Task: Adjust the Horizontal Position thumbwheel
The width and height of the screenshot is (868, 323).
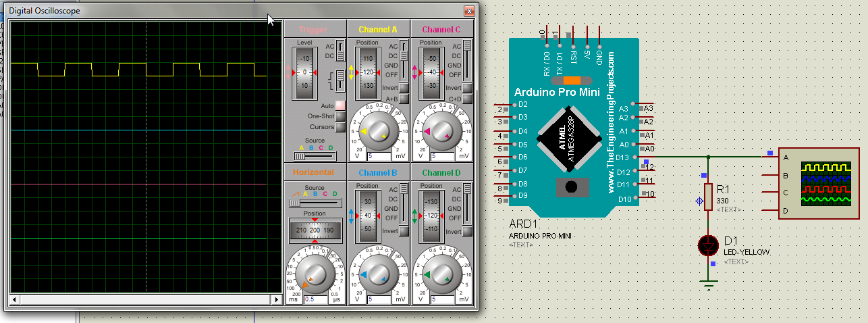Action: click(315, 230)
